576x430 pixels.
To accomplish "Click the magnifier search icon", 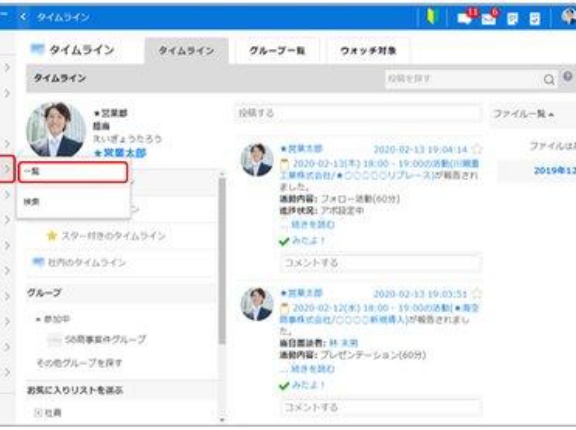I will 549,79.
